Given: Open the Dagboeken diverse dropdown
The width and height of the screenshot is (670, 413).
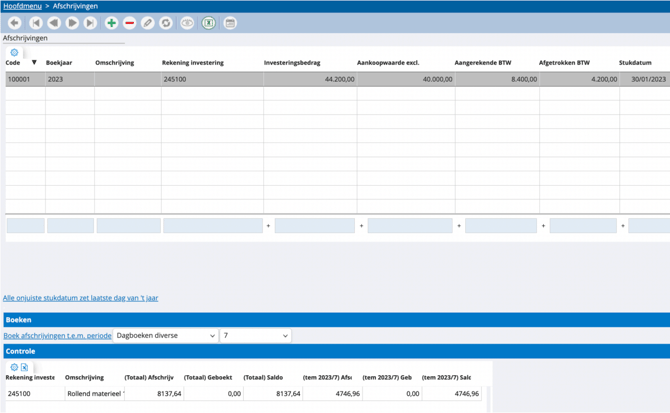Looking at the screenshot, I should click(x=165, y=336).
